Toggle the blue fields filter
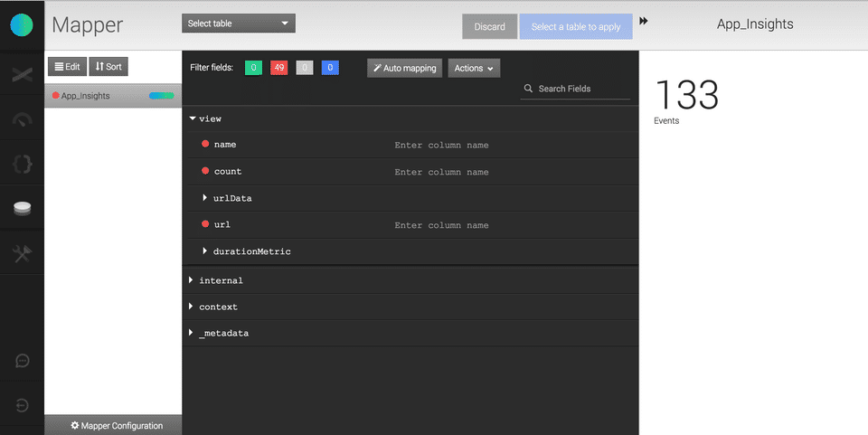The height and width of the screenshot is (435, 868). tap(330, 68)
